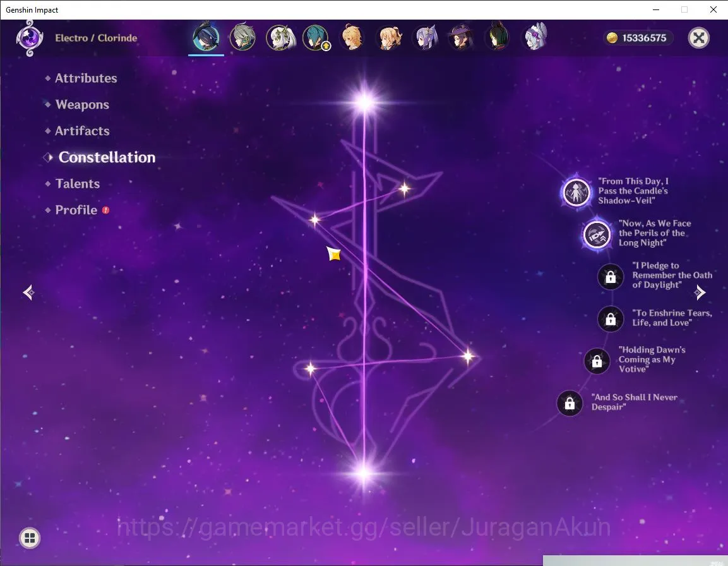This screenshot has height=566, width=728.
Task: Go to next character with right arrow
Action: pyautogui.click(x=700, y=292)
